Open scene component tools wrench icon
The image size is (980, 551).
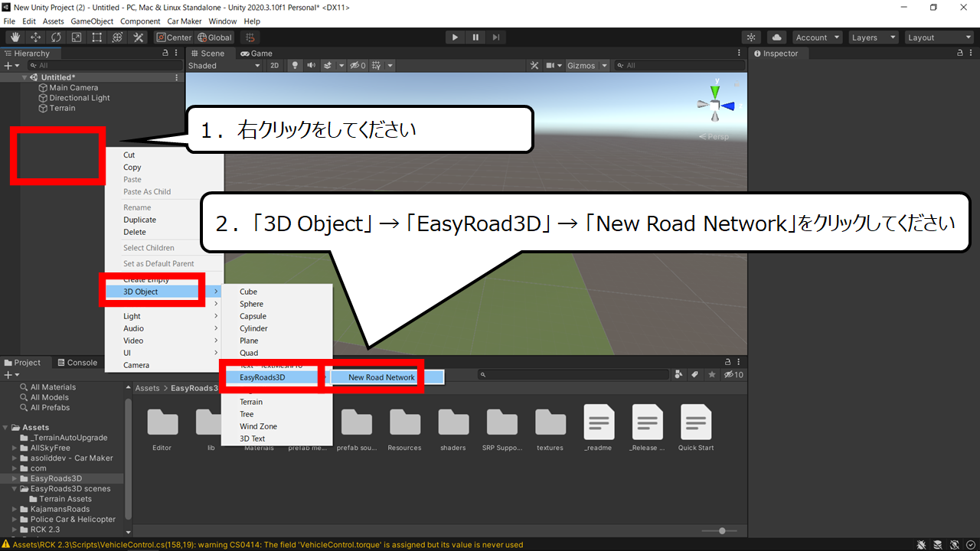click(x=535, y=66)
